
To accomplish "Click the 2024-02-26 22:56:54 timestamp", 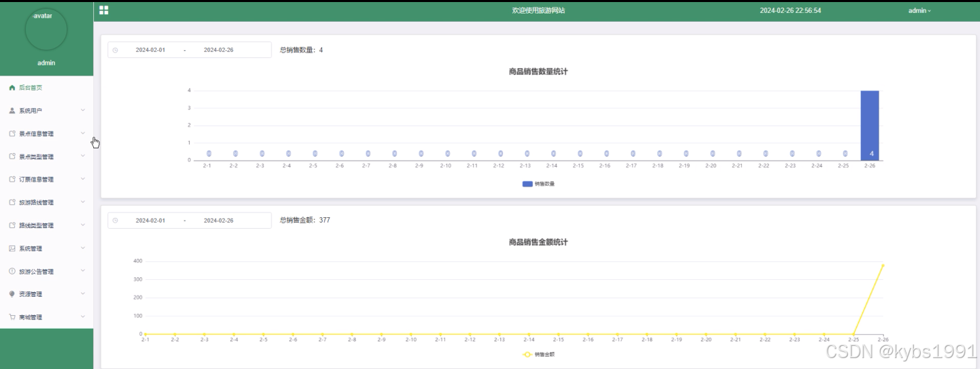I will [790, 10].
